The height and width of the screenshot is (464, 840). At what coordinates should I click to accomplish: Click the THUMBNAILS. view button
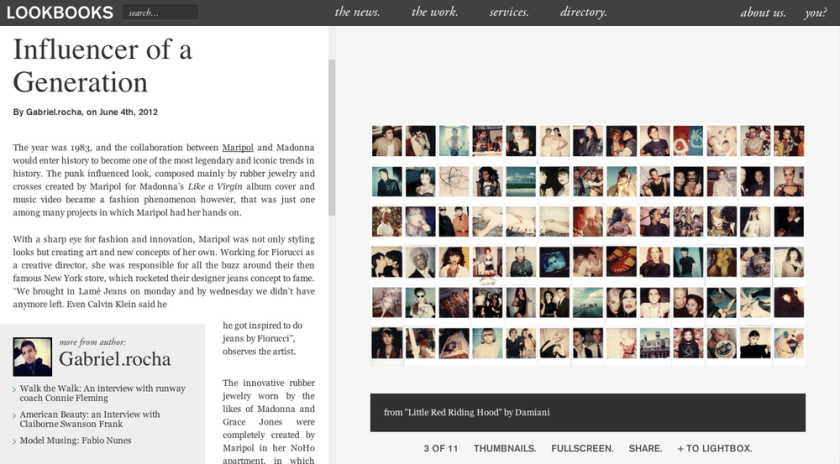[x=504, y=448]
